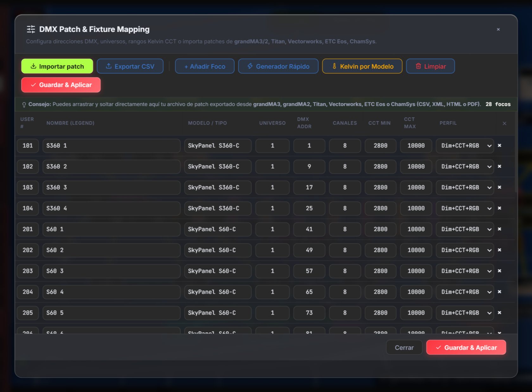Open the Perfil dropdown for S360 2
Viewport: 532px width, 392px height.
pos(465,167)
